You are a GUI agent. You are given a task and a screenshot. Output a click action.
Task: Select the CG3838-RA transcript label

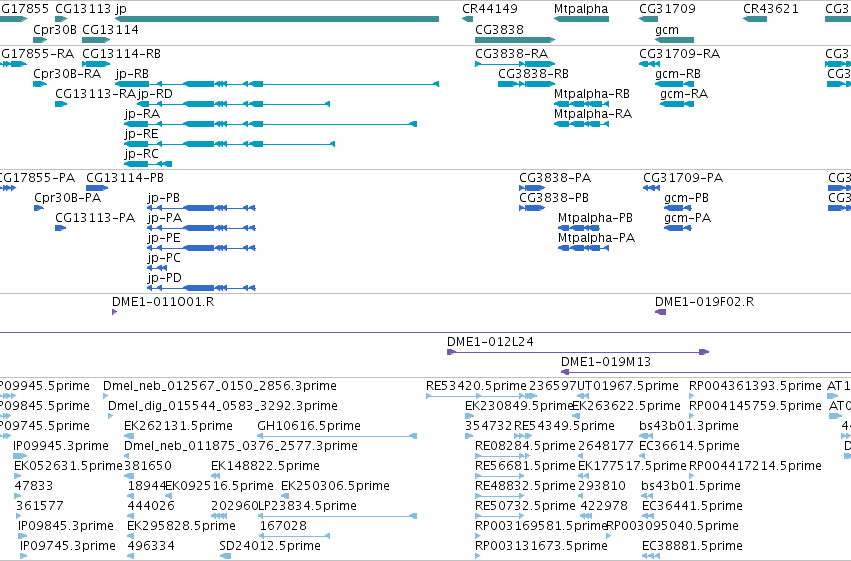tap(511, 54)
